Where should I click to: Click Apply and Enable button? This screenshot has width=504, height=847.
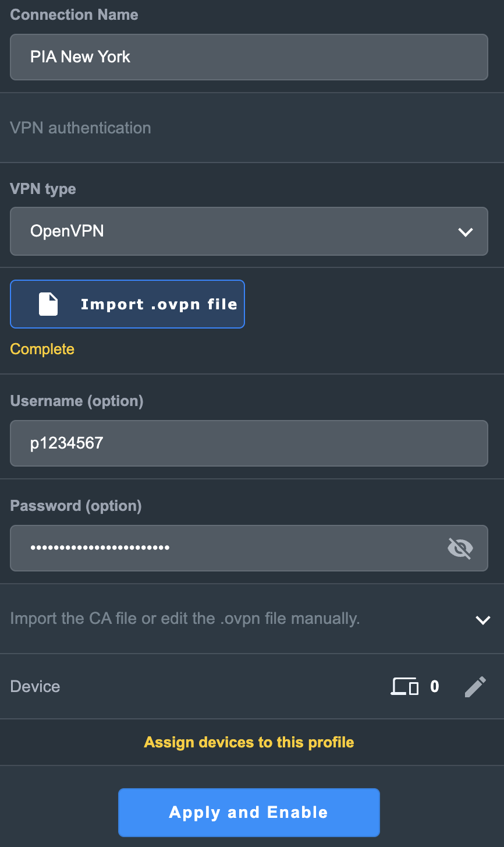click(x=249, y=813)
